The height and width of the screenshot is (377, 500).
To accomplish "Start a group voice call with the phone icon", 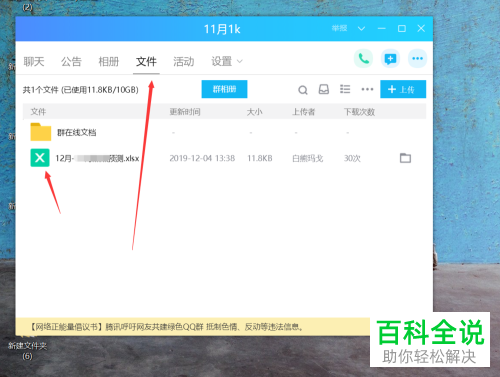I will click(x=363, y=59).
